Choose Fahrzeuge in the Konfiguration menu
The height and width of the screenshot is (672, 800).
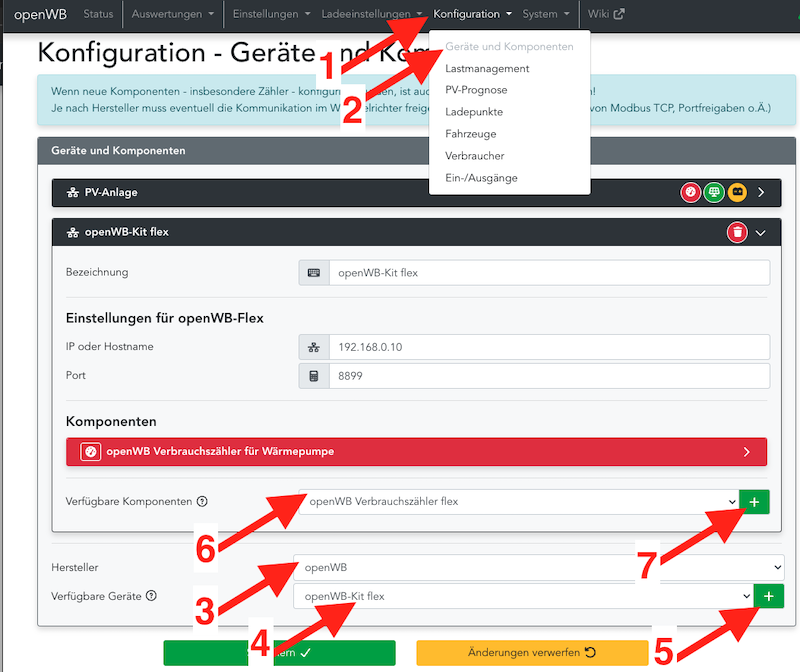[x=470, y=134]
